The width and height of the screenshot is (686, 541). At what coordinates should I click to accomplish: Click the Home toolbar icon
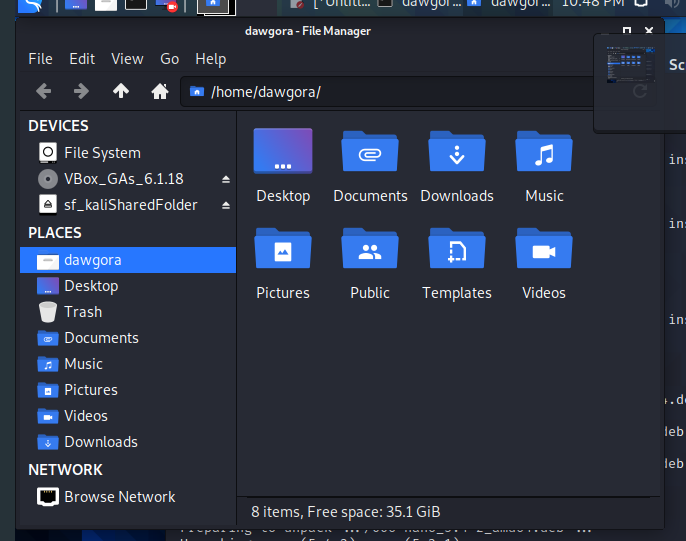tap(159, 92)
